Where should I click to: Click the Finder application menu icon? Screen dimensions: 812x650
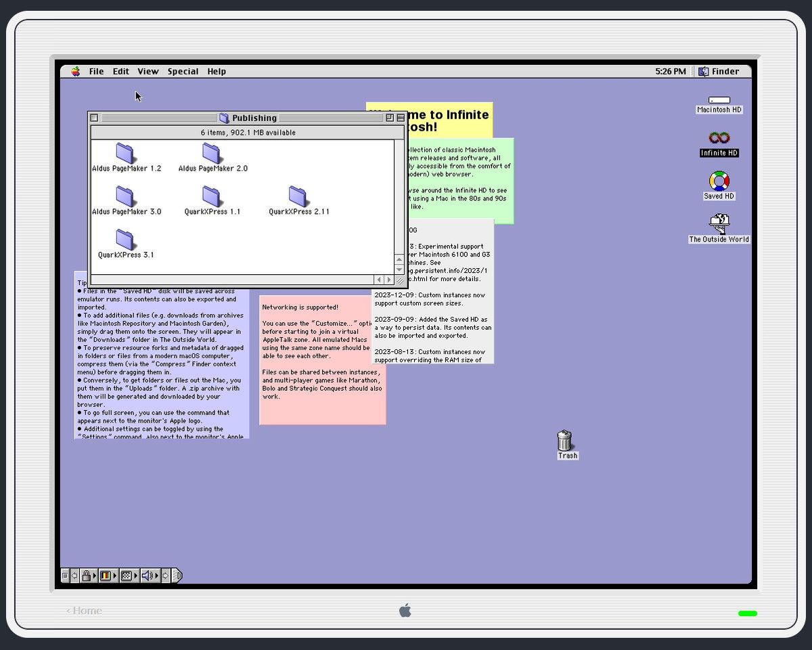coord(704,71)
